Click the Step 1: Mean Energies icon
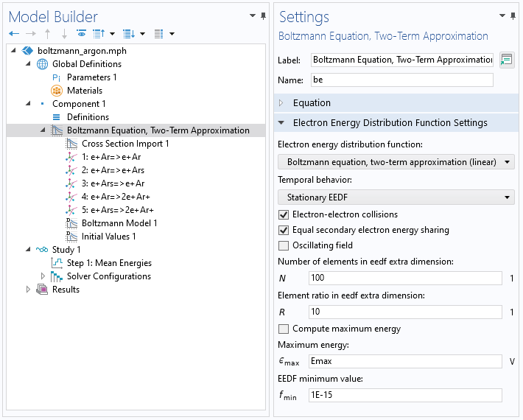523x420 pixels. [57, 263]
